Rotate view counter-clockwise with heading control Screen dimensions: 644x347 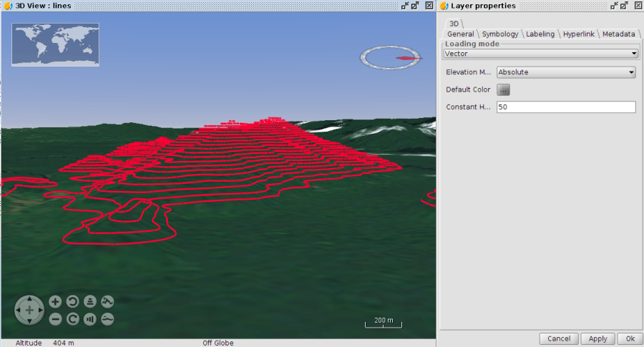coord(72,302)
